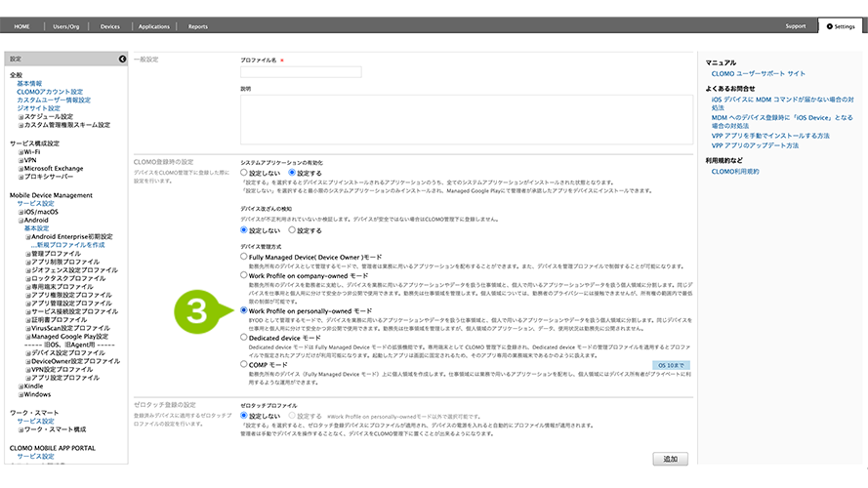Open VPP アプリを手動でインストールする方法 link
This screenshot has width=868, height=488.
[770, 136]
